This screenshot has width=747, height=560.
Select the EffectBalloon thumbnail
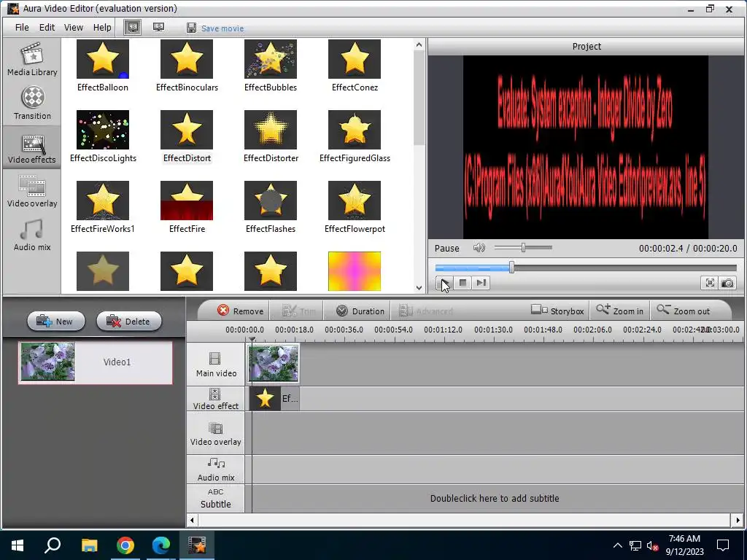point(102,59)
